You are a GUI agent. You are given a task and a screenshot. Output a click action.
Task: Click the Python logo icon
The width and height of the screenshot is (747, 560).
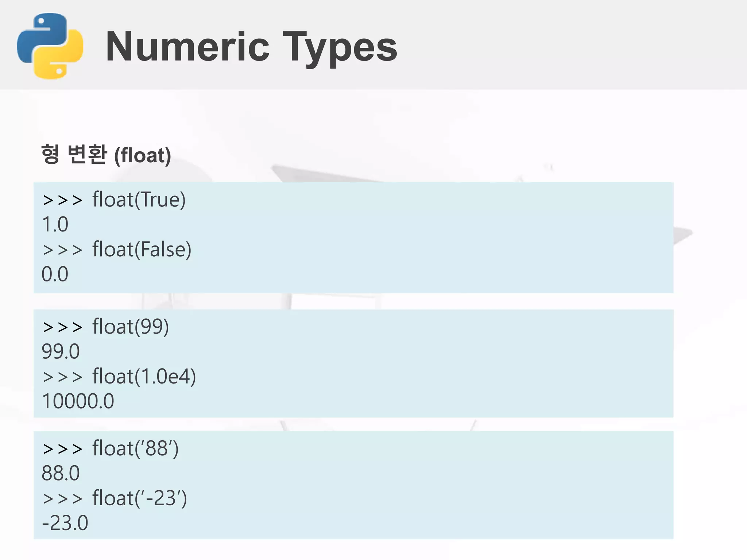tap(50, 46)
